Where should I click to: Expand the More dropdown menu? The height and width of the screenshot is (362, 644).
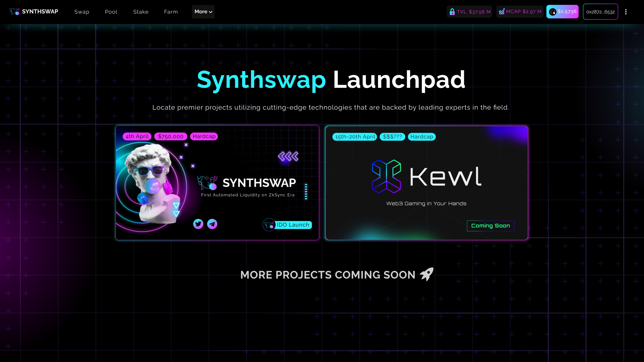pyautogui.click(x=203, y=12)
